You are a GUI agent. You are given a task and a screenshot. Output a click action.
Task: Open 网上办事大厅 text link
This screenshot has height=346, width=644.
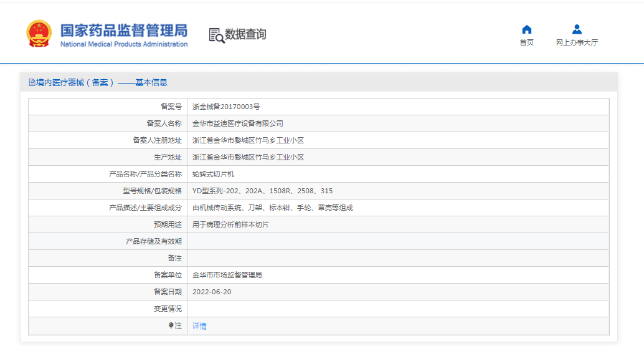(x=577, y=42)
